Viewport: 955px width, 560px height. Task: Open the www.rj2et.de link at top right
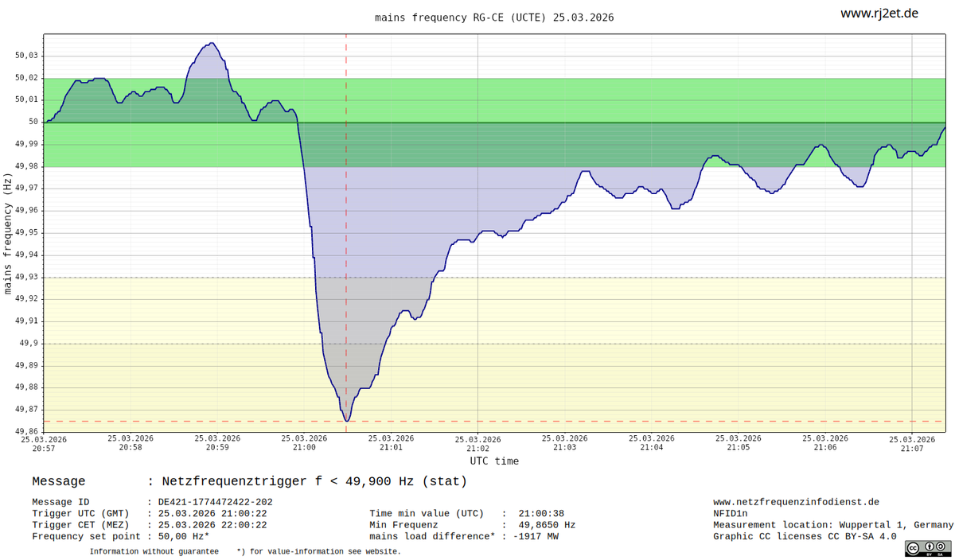pyautogui.click(x=879, y=14)
